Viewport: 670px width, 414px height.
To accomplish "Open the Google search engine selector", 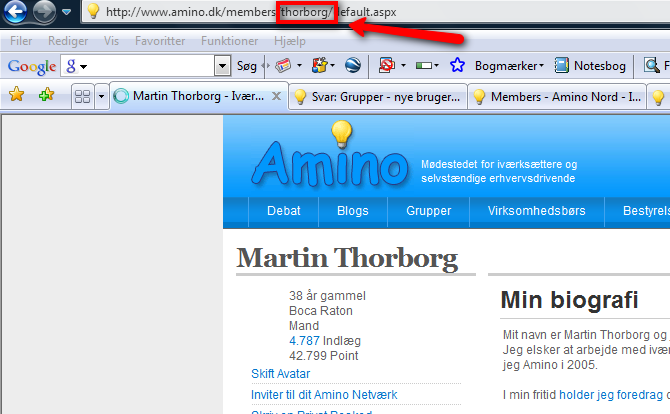I will point(76,66).
